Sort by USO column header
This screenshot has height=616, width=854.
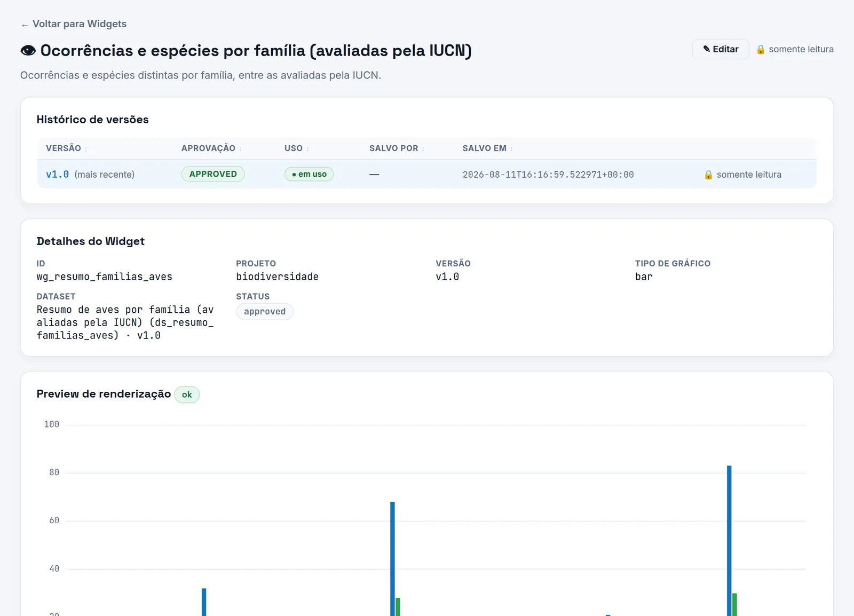[297, 148]
